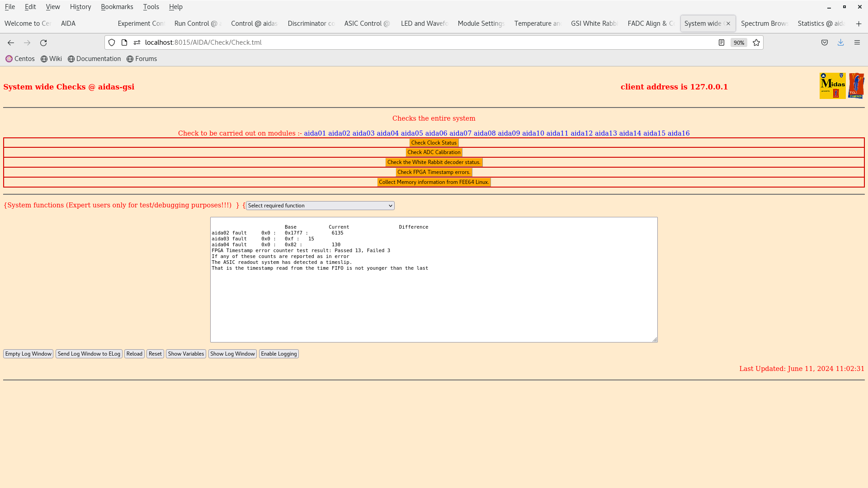
Task: Click the Midas logo image
Action: tap(832, 86)
